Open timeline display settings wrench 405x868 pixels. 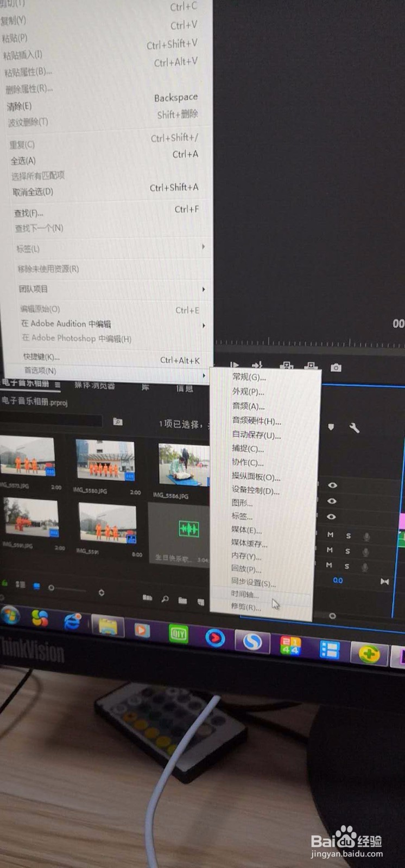(355, 428)
